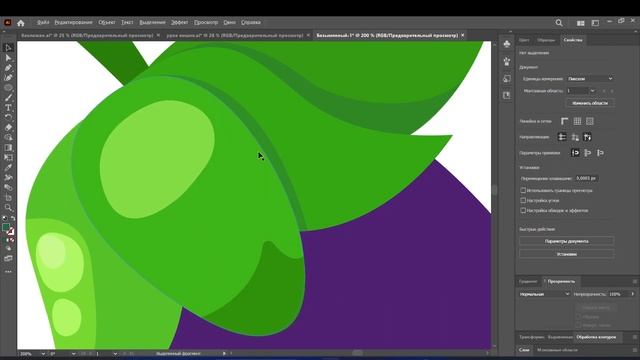This screenshot has height=360, width=640.
Task: Select the Curvature tool
Action: pyautogui.click(x=8, y=78)
